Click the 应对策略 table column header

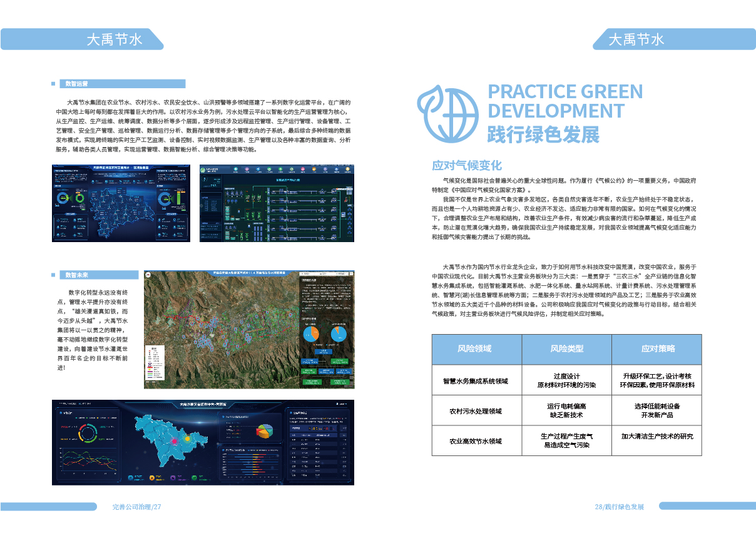[x=656, y=350]
